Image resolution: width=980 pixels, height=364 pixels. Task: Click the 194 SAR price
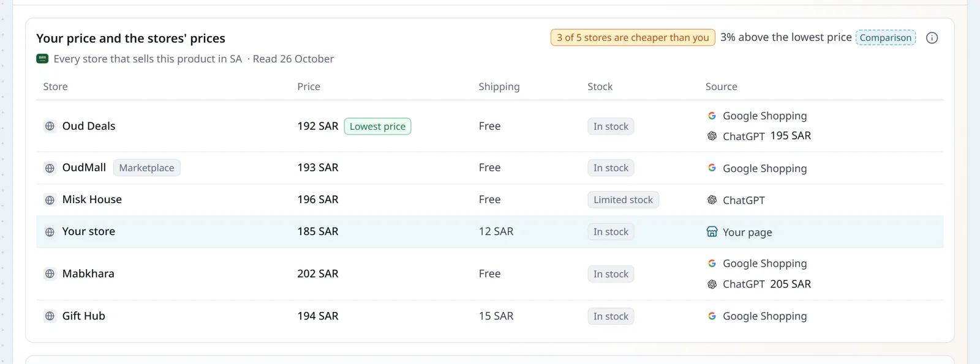(318, 316)
